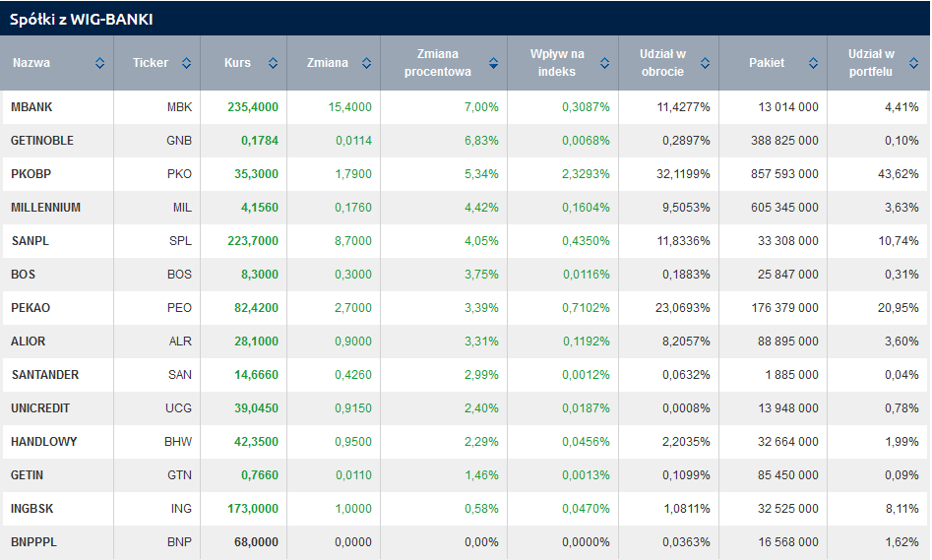Click the percent change 5,34%

coord(481,174)
